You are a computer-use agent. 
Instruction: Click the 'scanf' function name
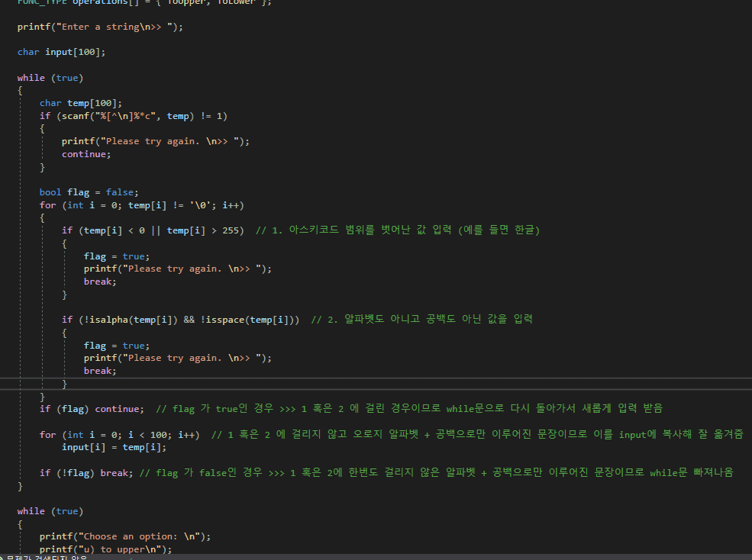(75, 116)
